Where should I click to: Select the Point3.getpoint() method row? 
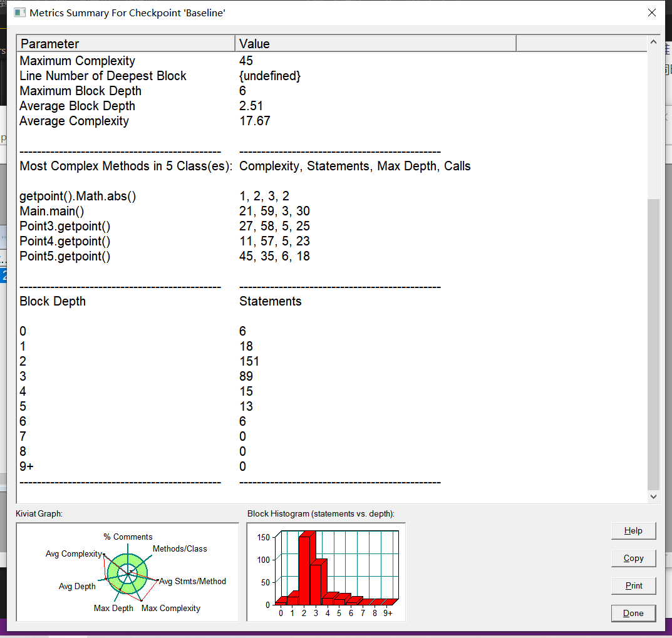332,226
